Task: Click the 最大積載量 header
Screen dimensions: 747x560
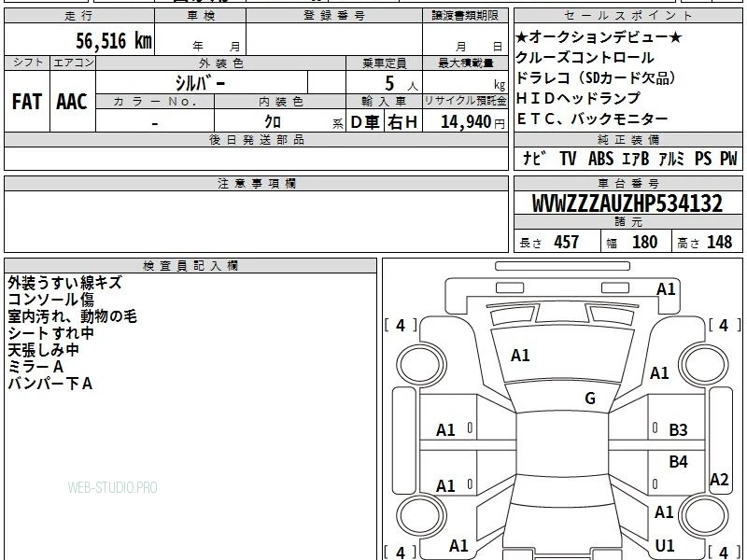Action: [x=466, y=63]
